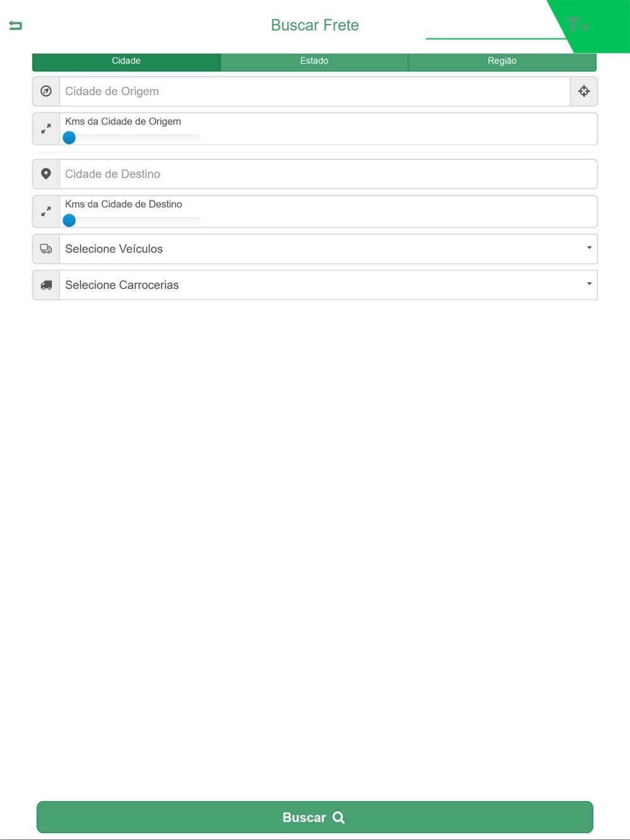The height and width of the screenshot is (840, 630).
Task: Tap the back arrow icon
Action: click(16, 25)
